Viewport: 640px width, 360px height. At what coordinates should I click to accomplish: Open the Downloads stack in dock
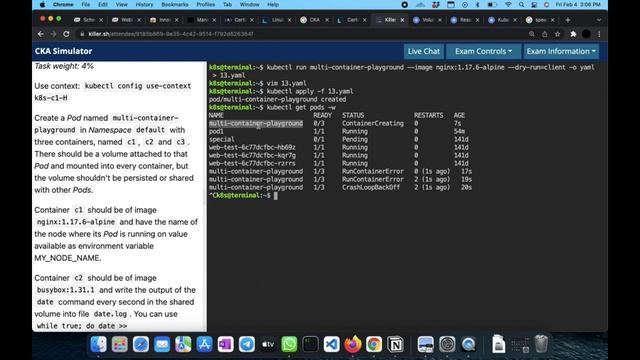(498, 344)
